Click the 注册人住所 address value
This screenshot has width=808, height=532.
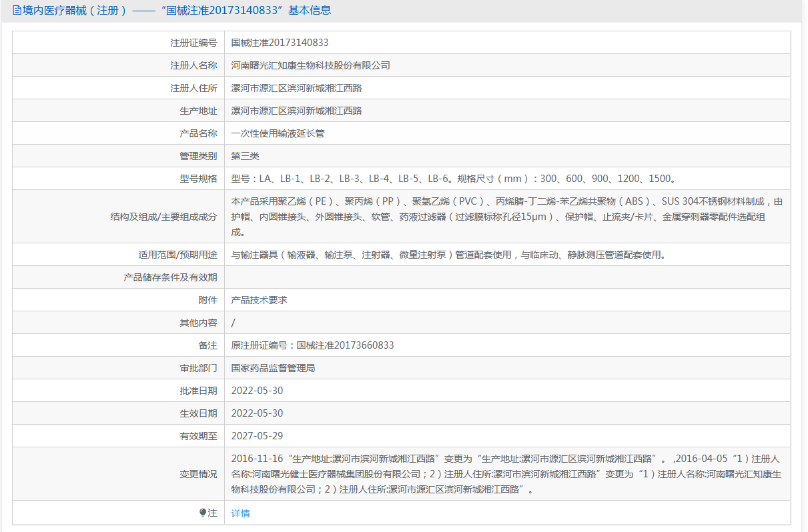click(x=296, y=88)
